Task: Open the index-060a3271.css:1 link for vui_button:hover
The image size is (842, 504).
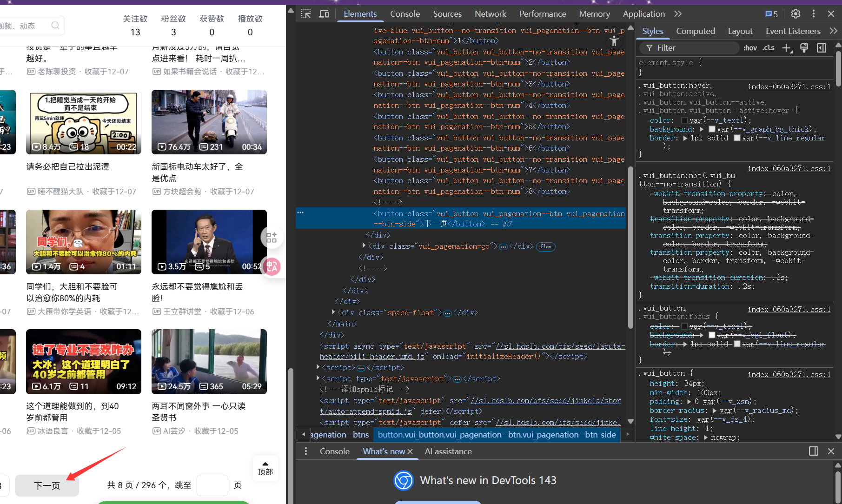Action: click(789, 86)
